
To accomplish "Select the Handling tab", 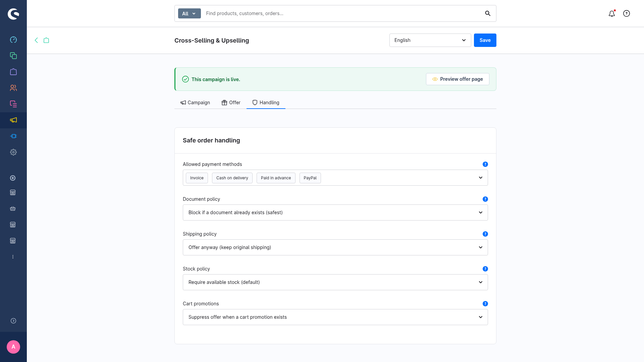I will pyautogui.click(x=266, y=103).
